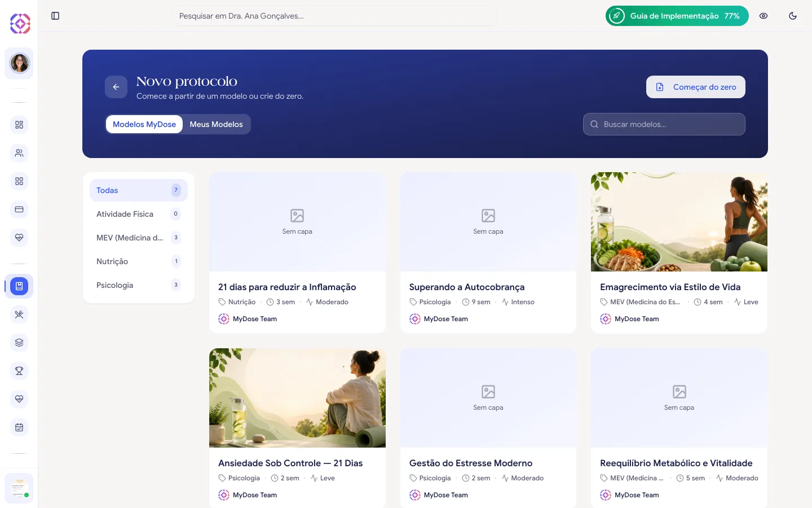Viewport: 812px width, 508px height.
Task: Click the Intenso intensity label
Action: click(x=523, y=302)
